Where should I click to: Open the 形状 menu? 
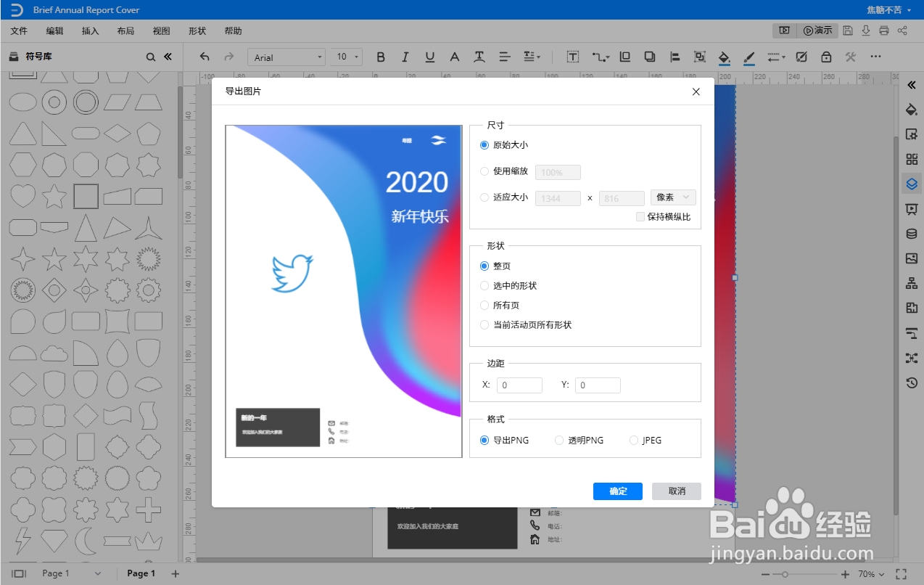(197, 31)
